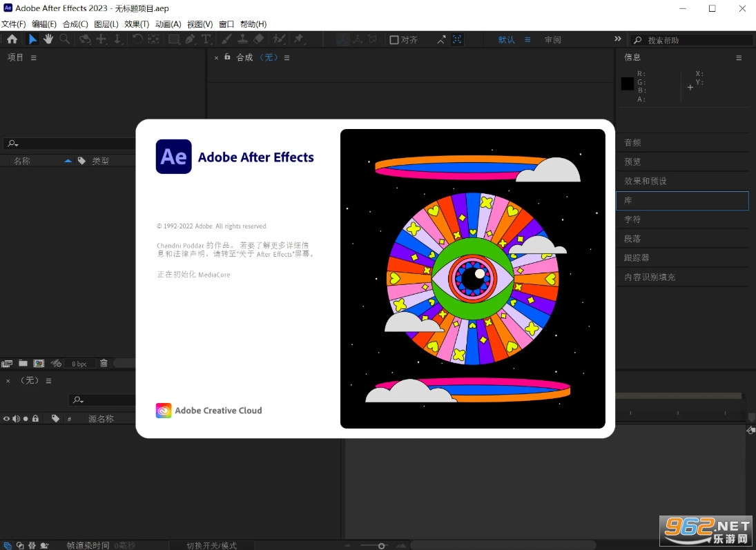This screenshot has height=550, width=756.
Task: Open the 合成(C) menu
Action: pos(75,24)
